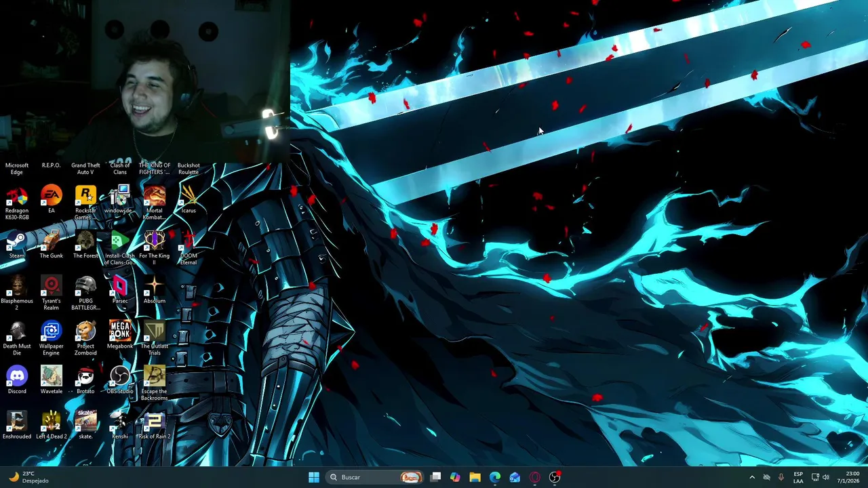Select OBS Studio desktop shortcut
Viewport: 868px width, 488px height.
pos(120,377)
